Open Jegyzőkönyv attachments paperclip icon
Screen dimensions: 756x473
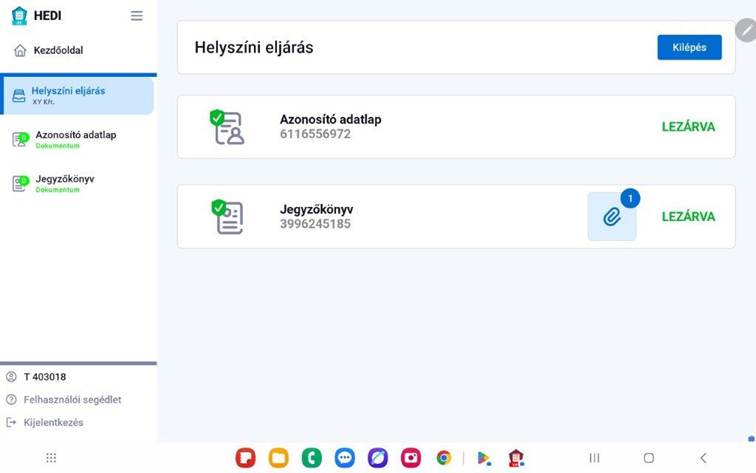612,217
